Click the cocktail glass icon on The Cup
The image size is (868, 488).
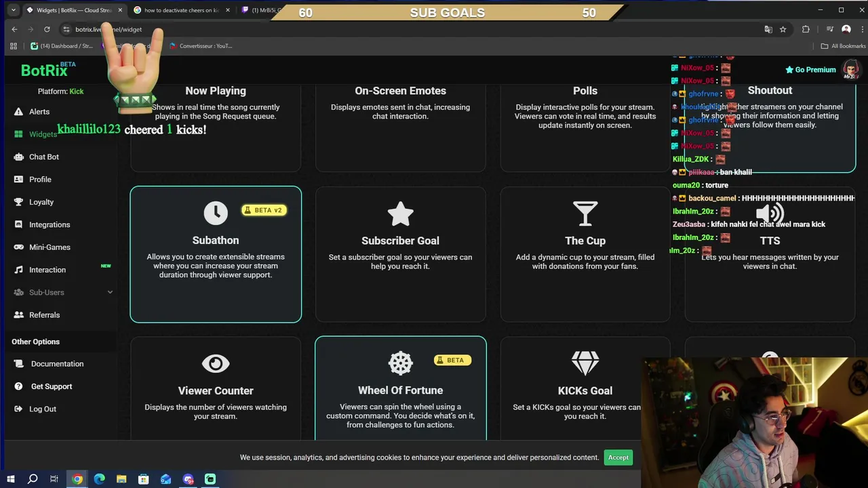point(585,213)
